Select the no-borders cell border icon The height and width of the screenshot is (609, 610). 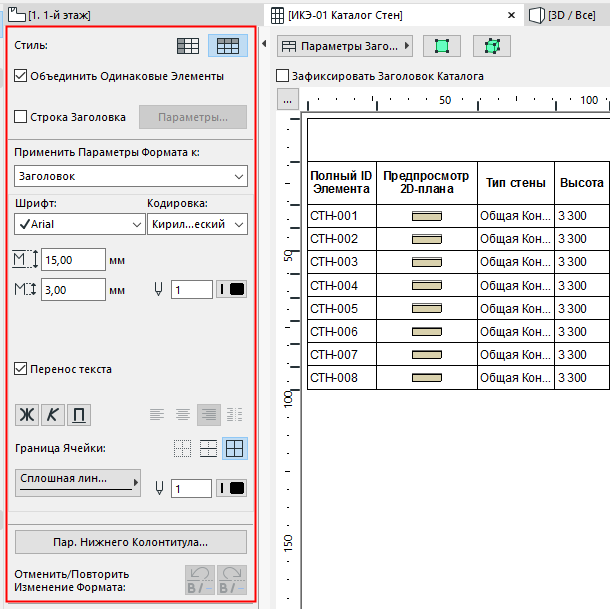point(182,449)
